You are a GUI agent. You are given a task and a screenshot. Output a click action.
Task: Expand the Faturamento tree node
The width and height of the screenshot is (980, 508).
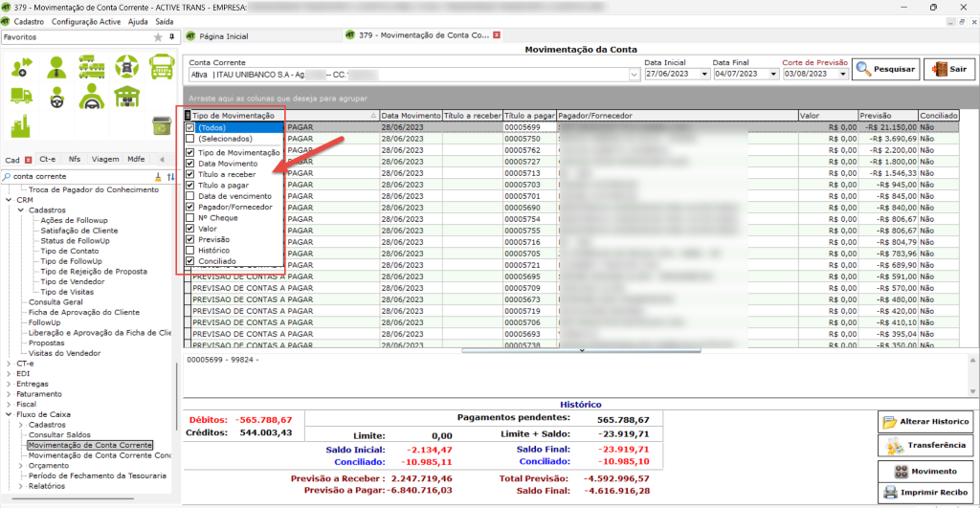pyautogui.click(x=9, y=394)
